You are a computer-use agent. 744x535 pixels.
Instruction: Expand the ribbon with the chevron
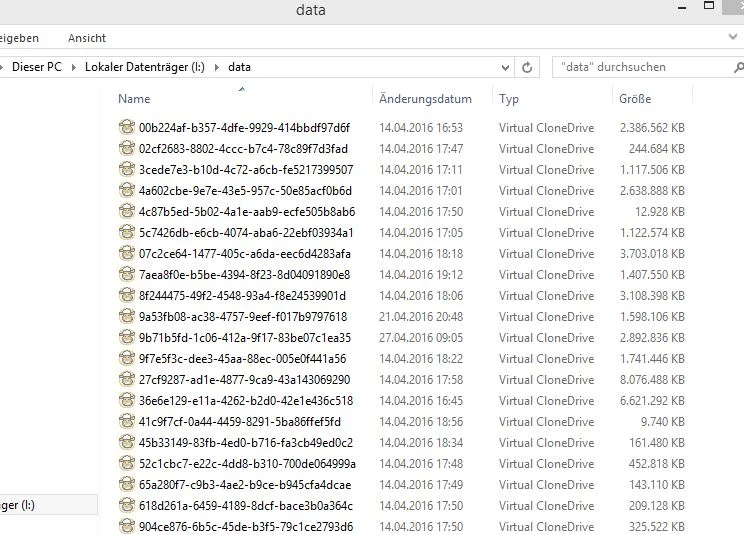pyautogui.click(x=733, y=37)
